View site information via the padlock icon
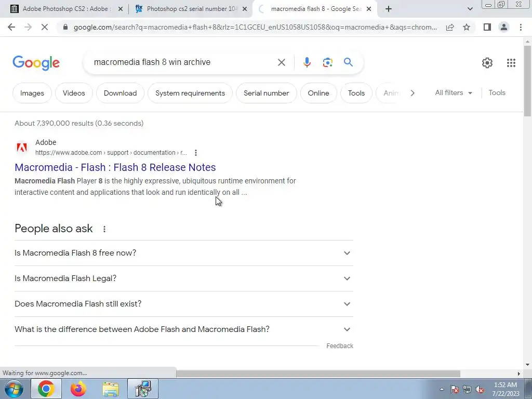Viewport: 532px width, 399px height. [x=65, y=27]
